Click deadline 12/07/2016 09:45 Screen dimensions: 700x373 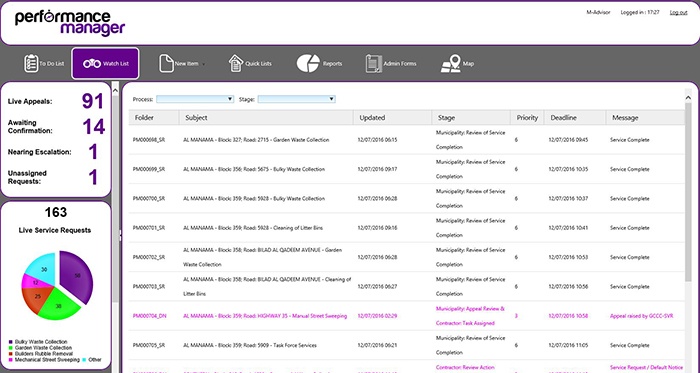(568, 140)
